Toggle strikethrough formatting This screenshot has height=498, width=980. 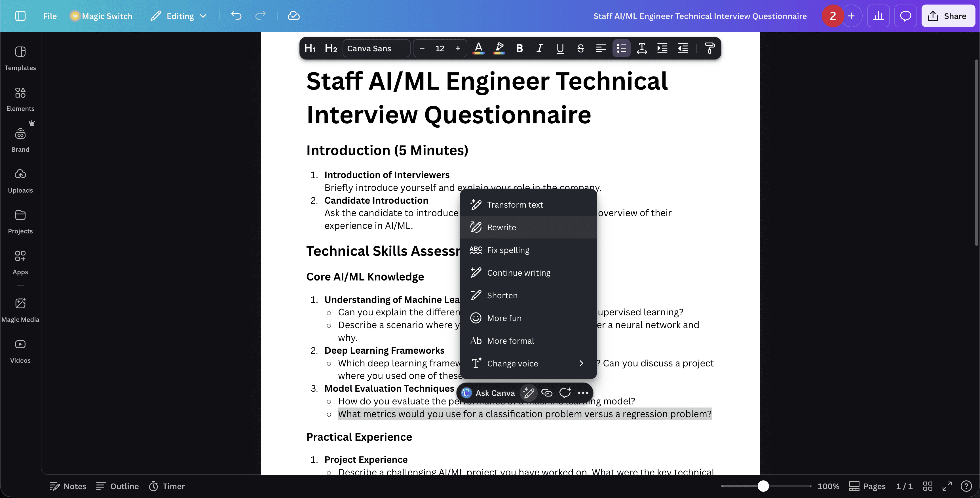pyautogui.click(x=580, y=48)
